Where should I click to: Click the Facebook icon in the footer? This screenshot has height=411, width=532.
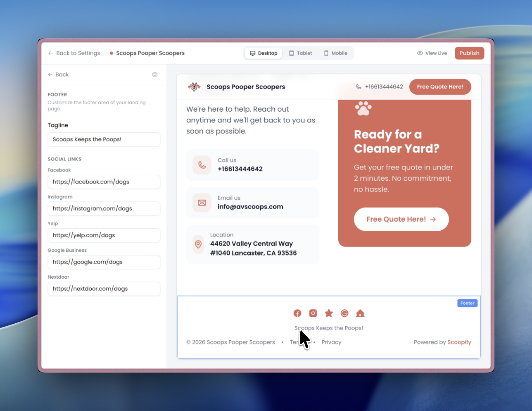click(297, 313)
